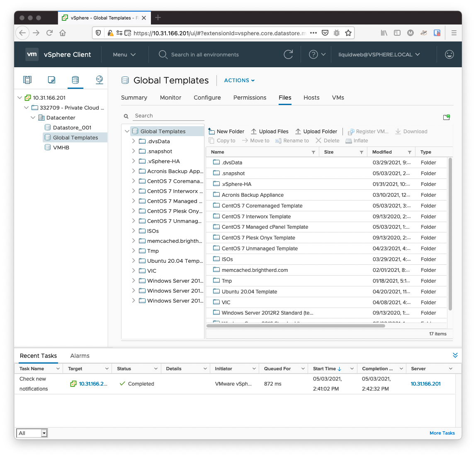Switch to VMs and Templates inventory icon

51,80
